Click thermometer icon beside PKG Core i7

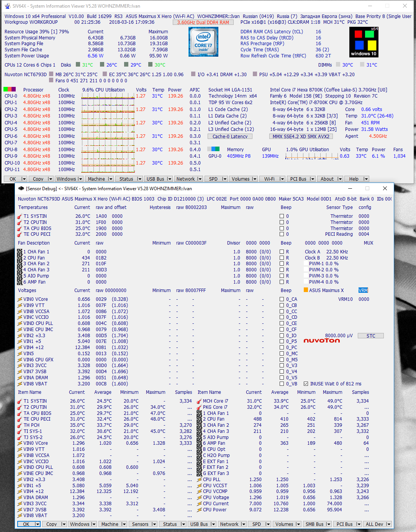pyautogui.click(x=199, y=407)
